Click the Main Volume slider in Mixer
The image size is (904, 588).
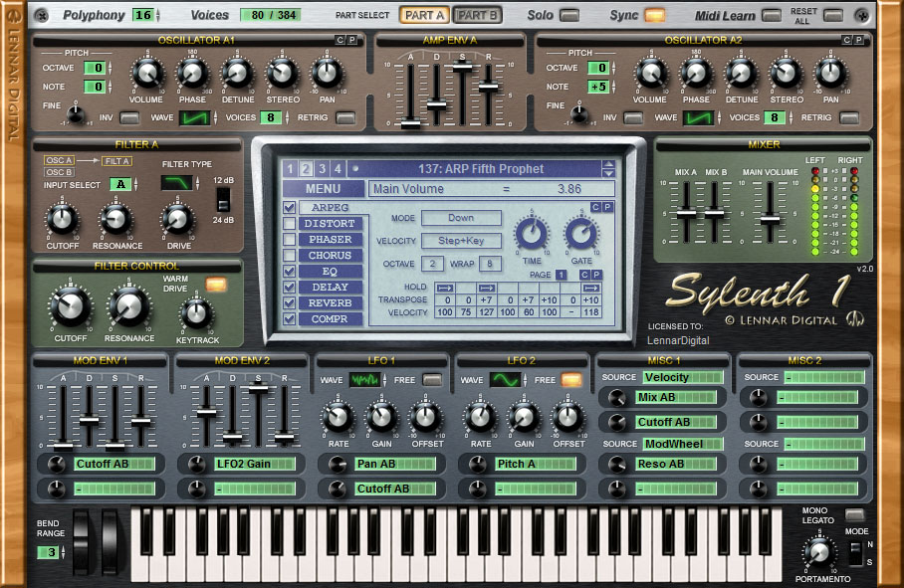pos(770,220)
